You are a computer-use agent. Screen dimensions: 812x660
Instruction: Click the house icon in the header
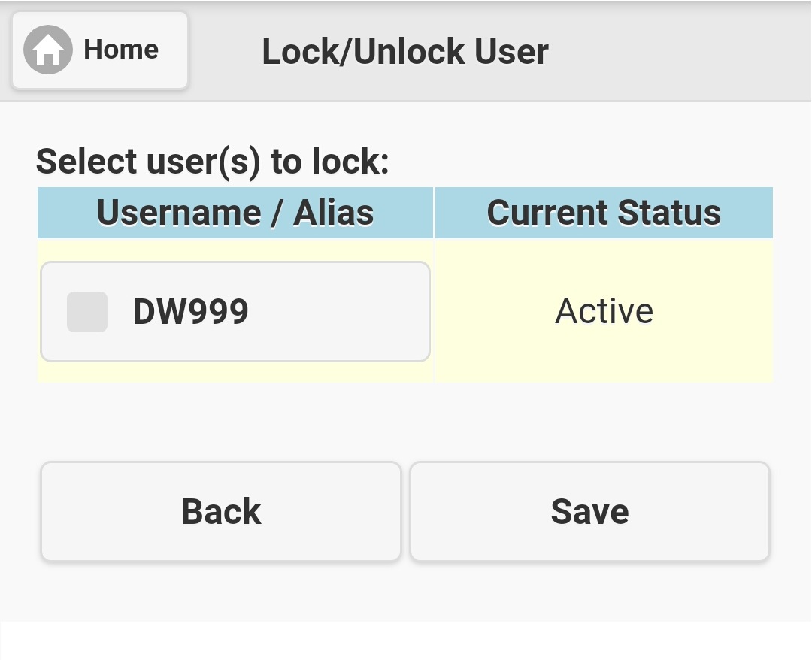(x=48, y=50)
